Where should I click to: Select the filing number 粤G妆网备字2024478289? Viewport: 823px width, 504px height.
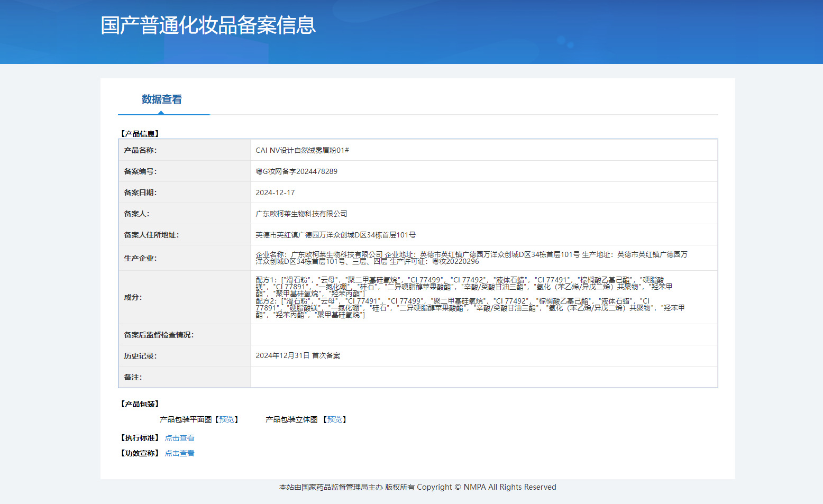[296, 171]
